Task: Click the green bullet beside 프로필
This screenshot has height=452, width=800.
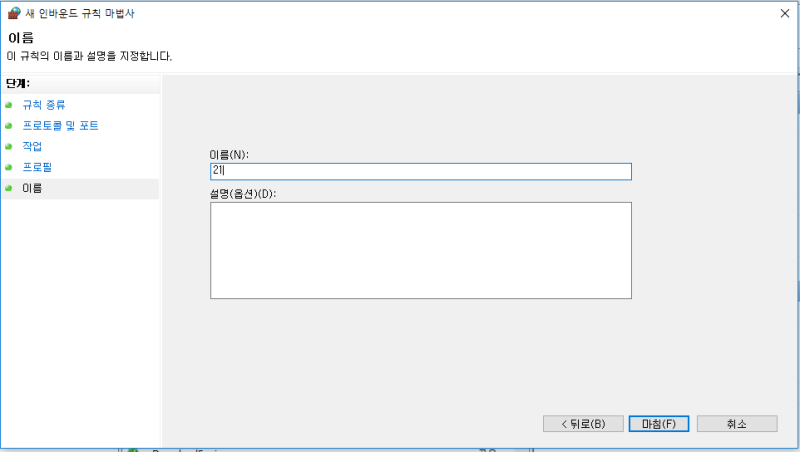Action: point(9,167)
